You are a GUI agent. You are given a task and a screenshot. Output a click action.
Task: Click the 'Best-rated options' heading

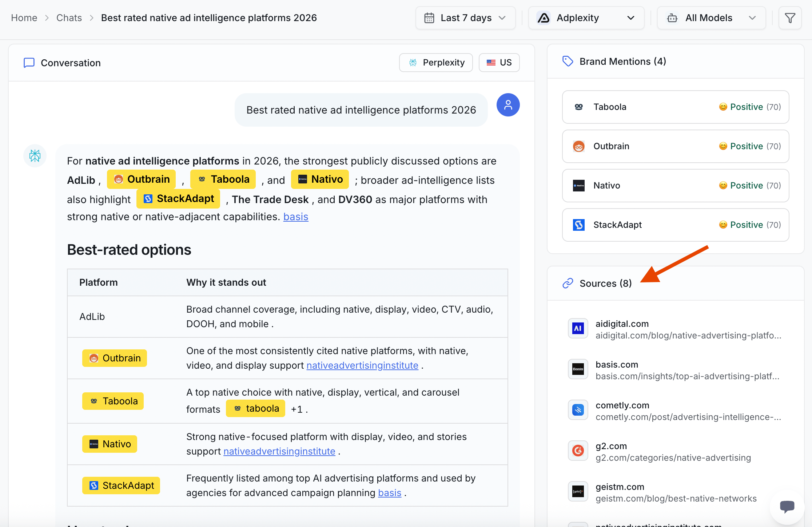point(129,250)
